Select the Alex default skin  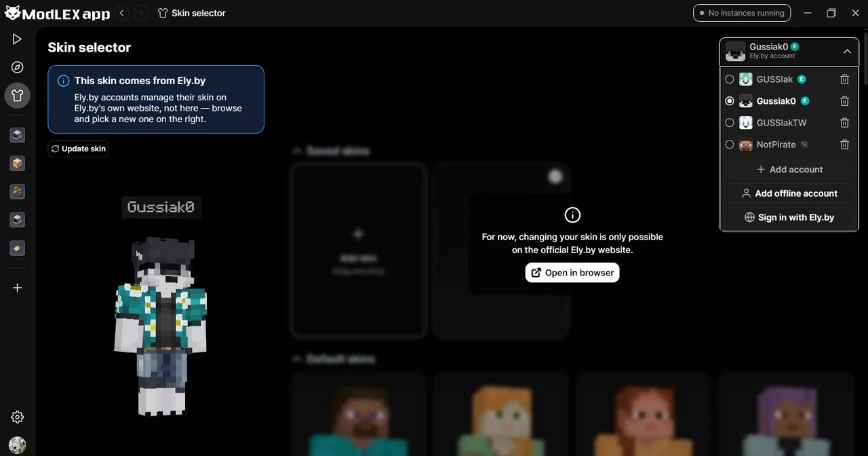(501, 414)
